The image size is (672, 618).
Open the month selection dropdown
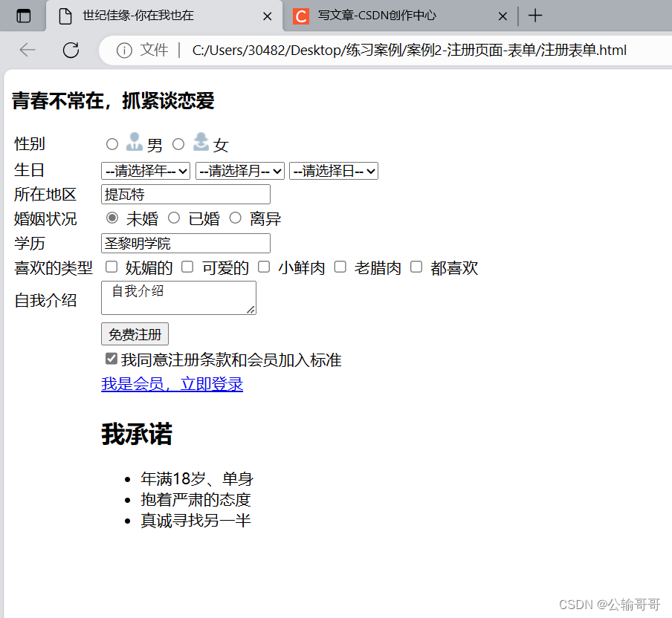239,170
